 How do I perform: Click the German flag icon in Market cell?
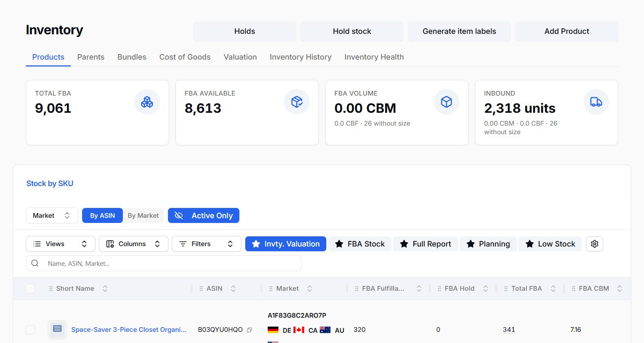[x=273, y=330]
